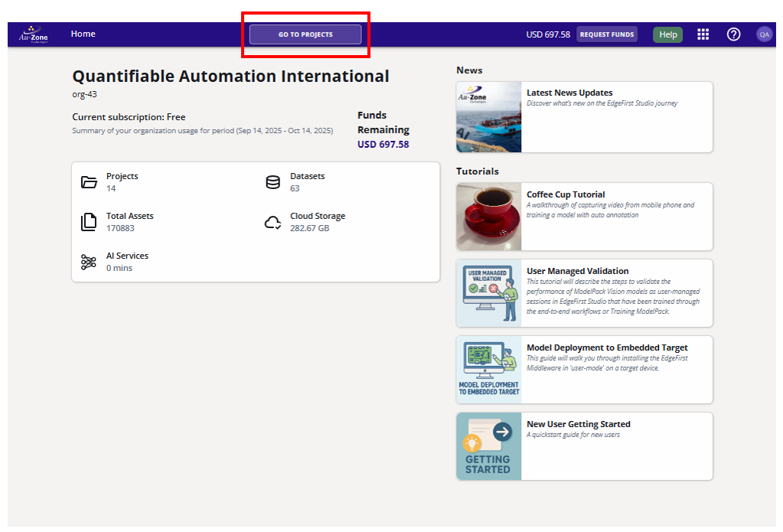Click the Au-Zone logo in header

pyautogui.click(x=33, y=34)
